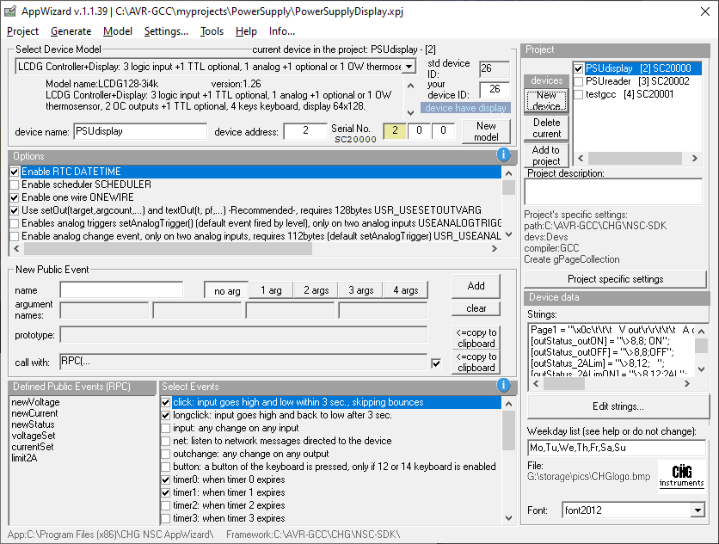Open the Tools menu
The image size is (719, 544).
[x=211, y=31]
